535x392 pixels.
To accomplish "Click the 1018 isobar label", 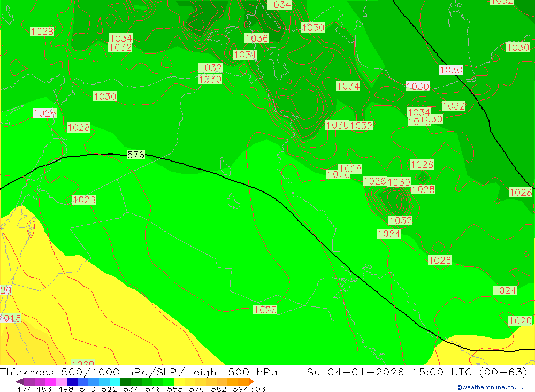I will (11, 318).
